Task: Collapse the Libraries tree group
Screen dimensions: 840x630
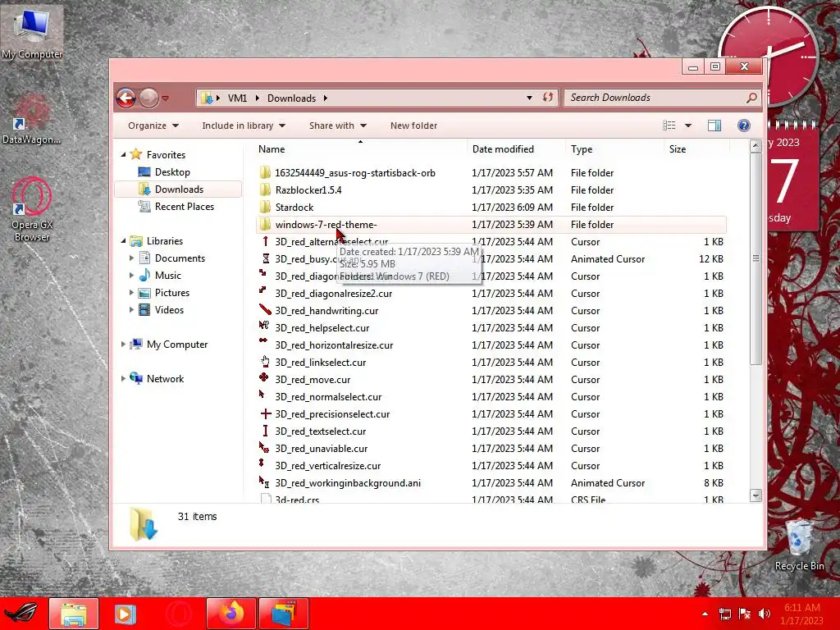Action: click(x=123, y=240)
